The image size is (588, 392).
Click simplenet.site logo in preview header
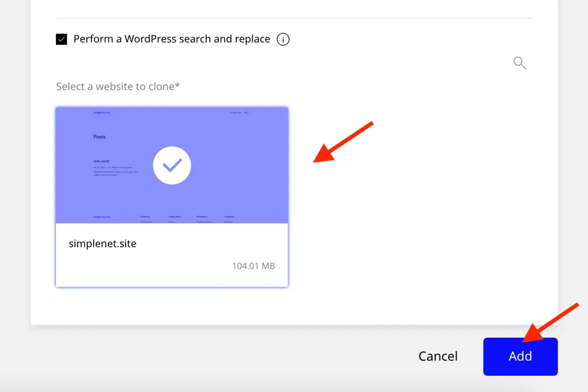(102, 112)
